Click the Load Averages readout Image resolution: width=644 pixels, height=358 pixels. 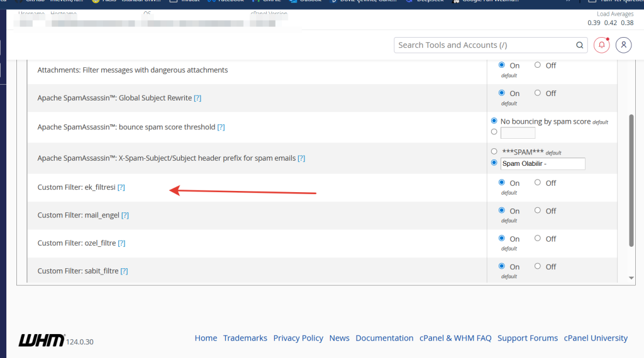tap(611, 19)
